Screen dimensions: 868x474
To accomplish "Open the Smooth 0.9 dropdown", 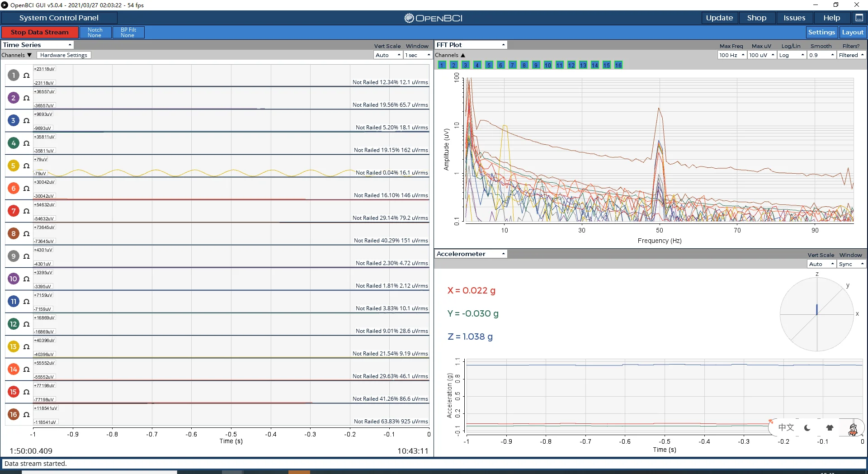I will [821, 55].
